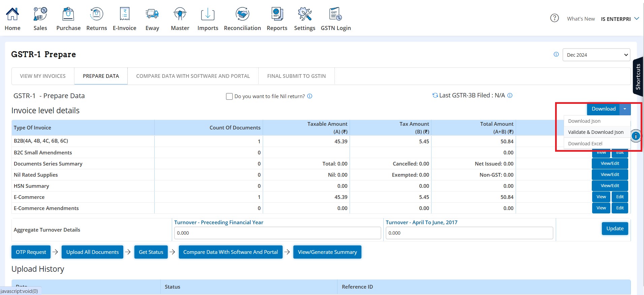
Task: Click View/Generate Summary button
Action: (x=327, y=252)
